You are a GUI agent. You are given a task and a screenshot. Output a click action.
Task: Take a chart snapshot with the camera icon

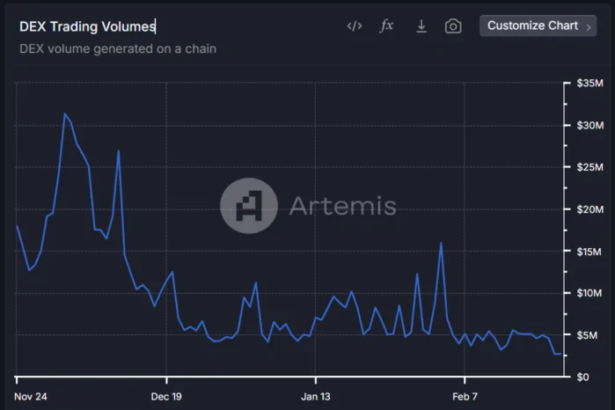453,26
